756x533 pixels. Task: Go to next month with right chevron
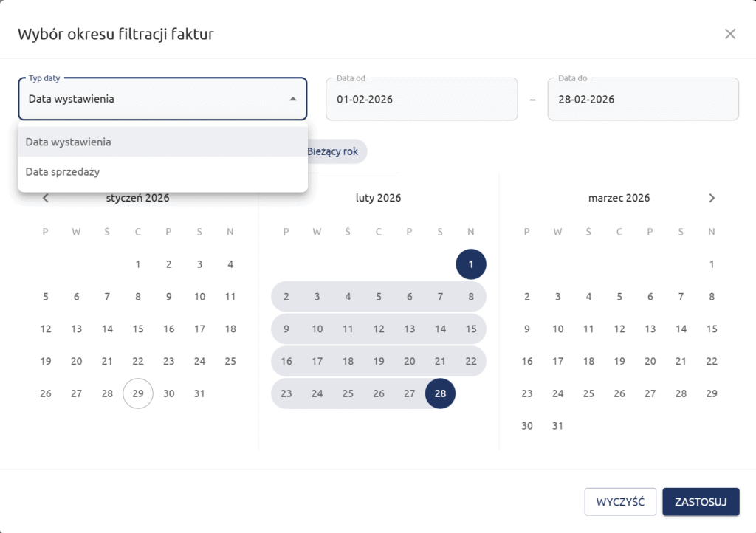coord(712,198)
